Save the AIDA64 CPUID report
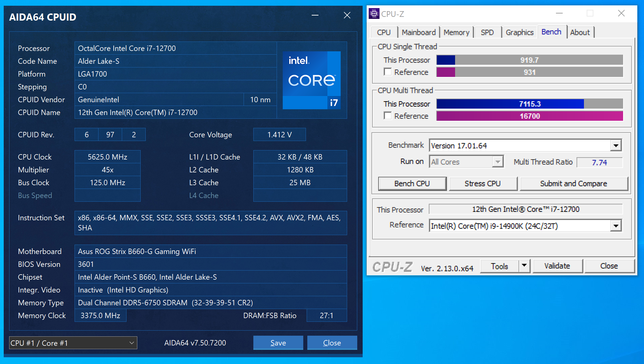Image resolution: width=644 pixels, height=364 pixels. tap(278, 343)
